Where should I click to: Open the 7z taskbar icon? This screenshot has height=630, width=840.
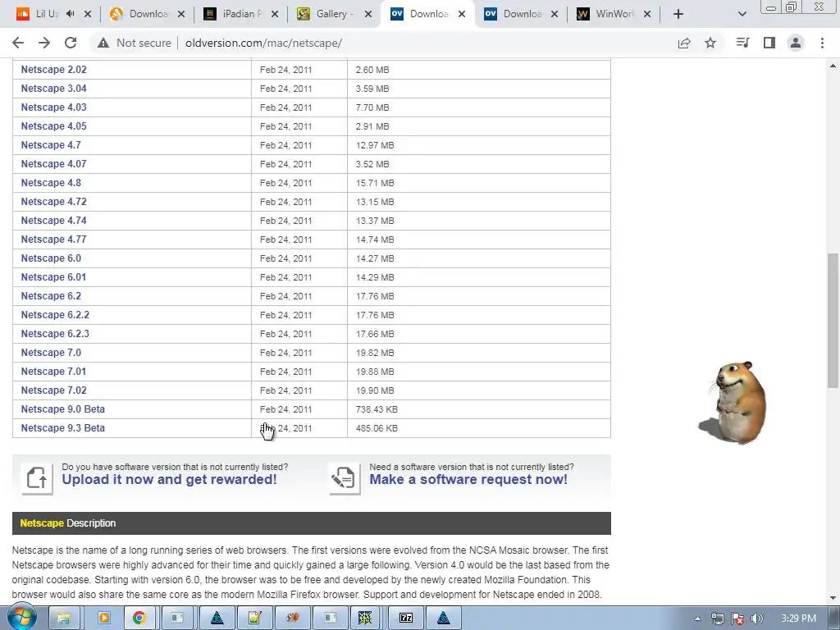(x=405, y=618)
